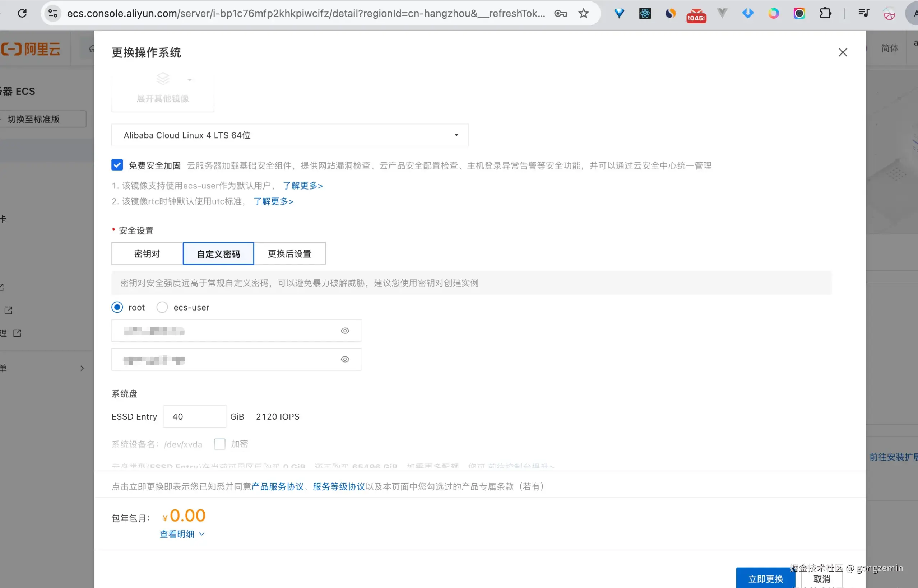This screenshot has height=588, width=918.
Task: Reveal the confirm password with eye icon
Action: (x=344, y=359)
